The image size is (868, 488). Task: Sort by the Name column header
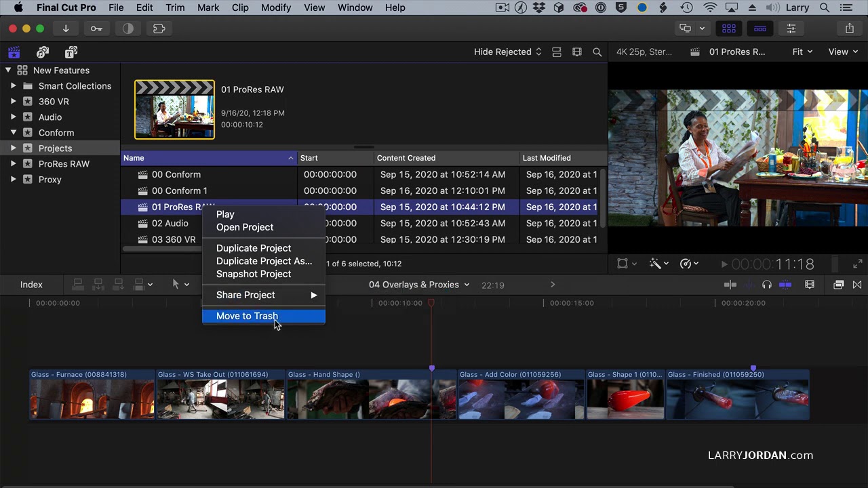pos(209,158)
